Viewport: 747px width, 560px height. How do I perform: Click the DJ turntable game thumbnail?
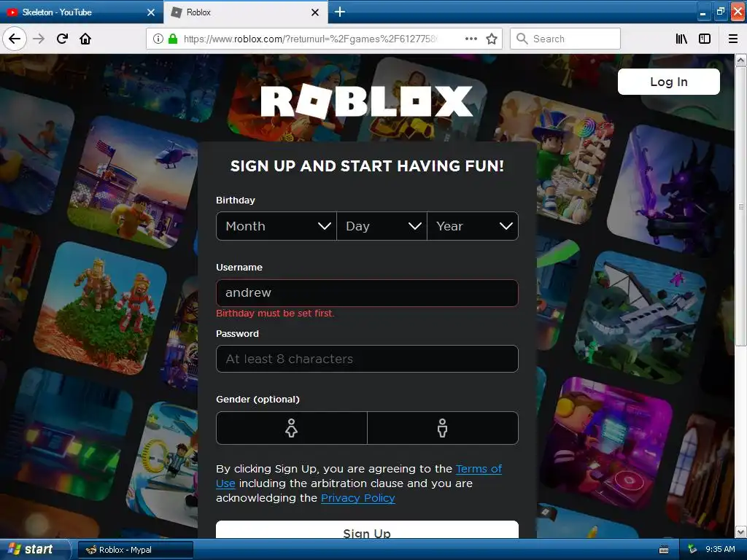coord(608,443)
